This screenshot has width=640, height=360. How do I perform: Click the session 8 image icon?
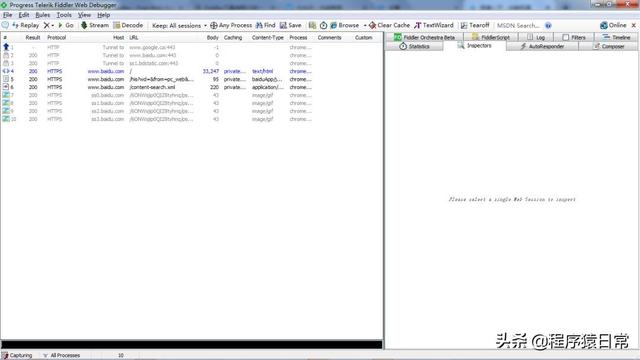point(6,103)
